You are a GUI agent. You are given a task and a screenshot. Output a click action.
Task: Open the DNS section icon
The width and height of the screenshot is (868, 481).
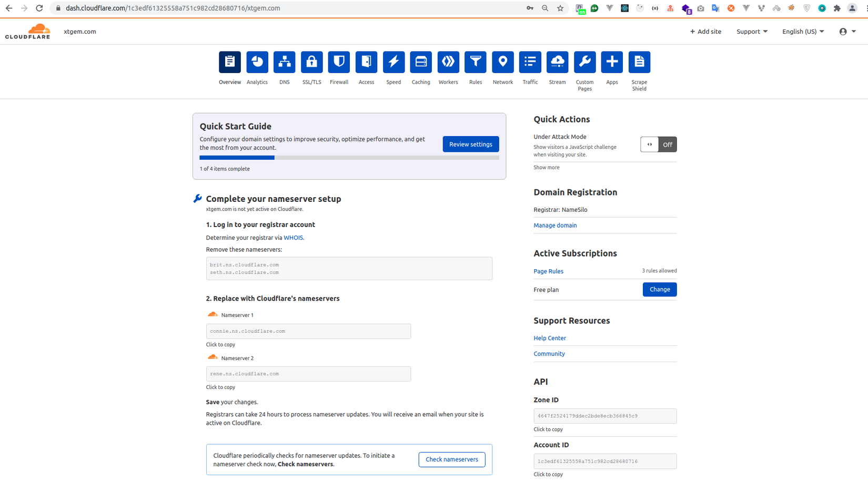pyautogui.click(x=284, y=62)
